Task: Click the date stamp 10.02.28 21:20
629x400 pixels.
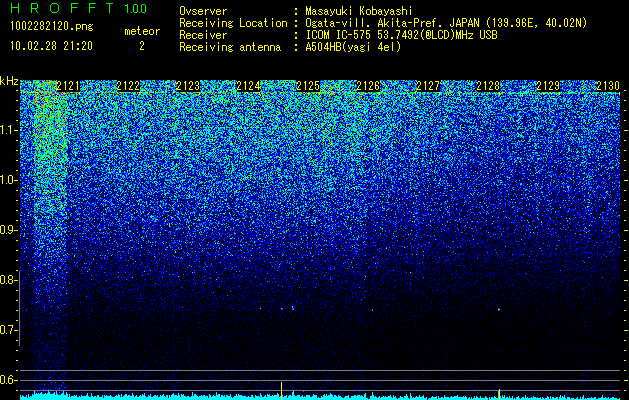Action: tap(51, 46)
